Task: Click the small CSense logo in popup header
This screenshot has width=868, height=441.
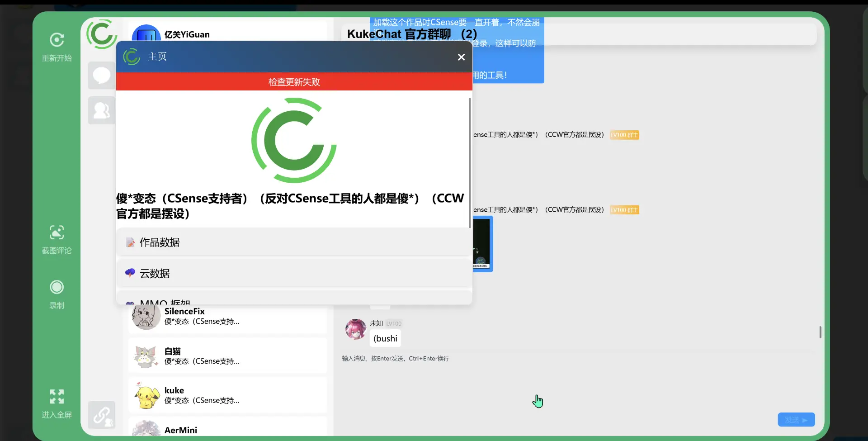Action: click(132, 57)
